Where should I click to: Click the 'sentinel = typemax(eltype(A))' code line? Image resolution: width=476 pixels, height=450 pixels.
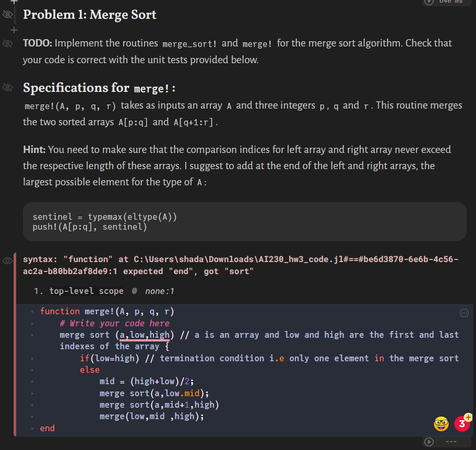pos(105,217)
